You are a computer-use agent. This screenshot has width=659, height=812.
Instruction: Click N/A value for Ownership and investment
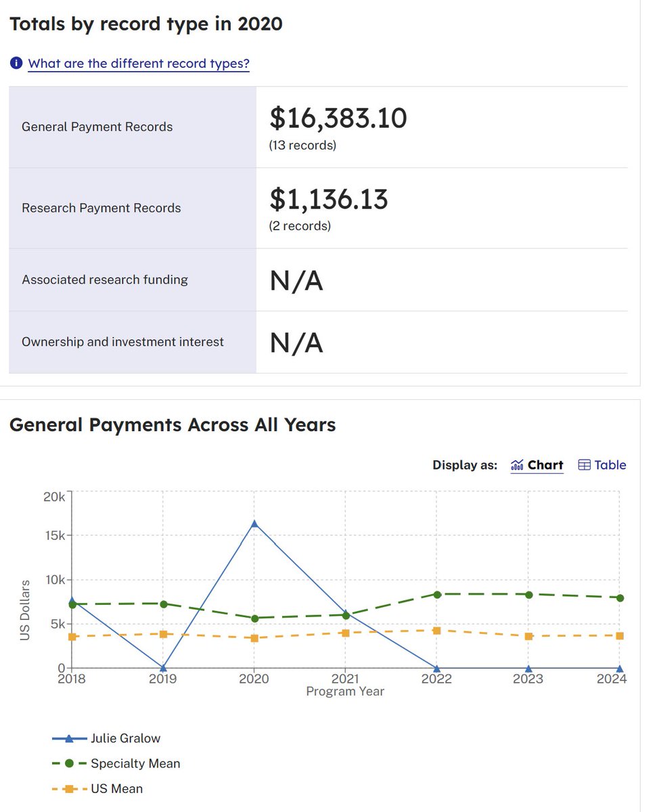coord(296,342)
